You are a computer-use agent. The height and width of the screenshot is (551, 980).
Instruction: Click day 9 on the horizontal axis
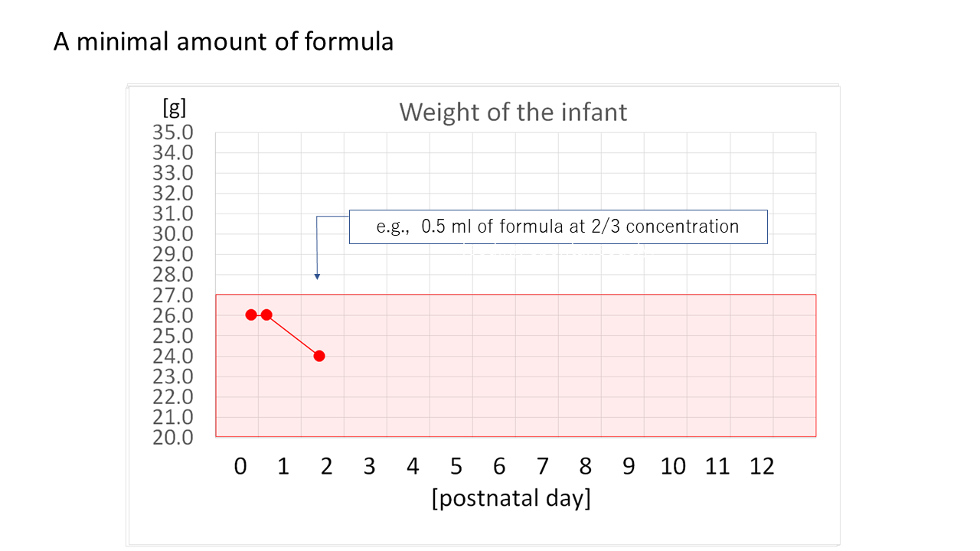click(x=629, y=466)
